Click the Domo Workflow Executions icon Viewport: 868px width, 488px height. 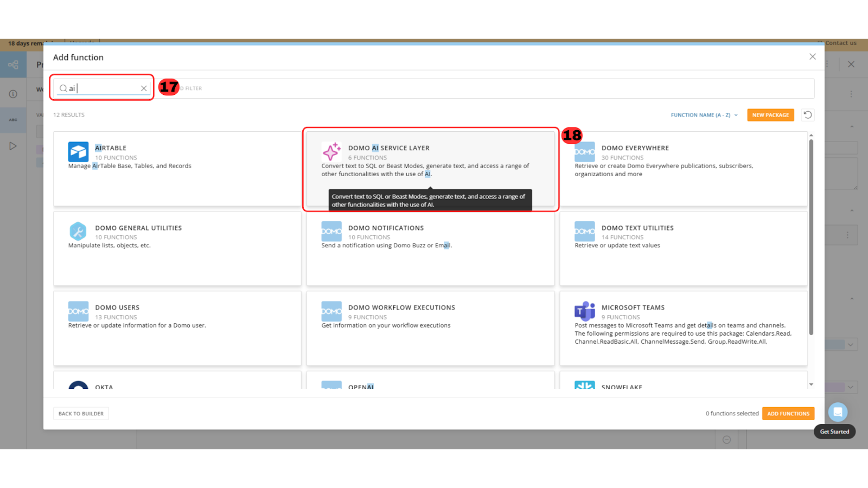(x=331, y=311)
